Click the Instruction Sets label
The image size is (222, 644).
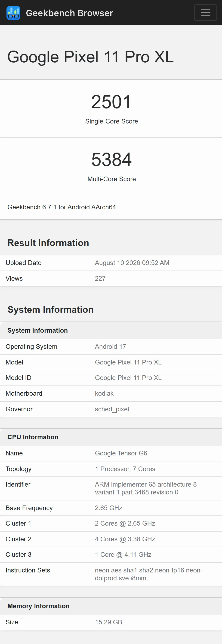28,570
